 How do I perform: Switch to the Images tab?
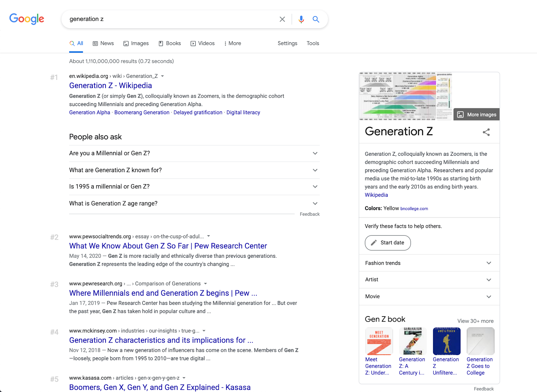click(136, 43)
